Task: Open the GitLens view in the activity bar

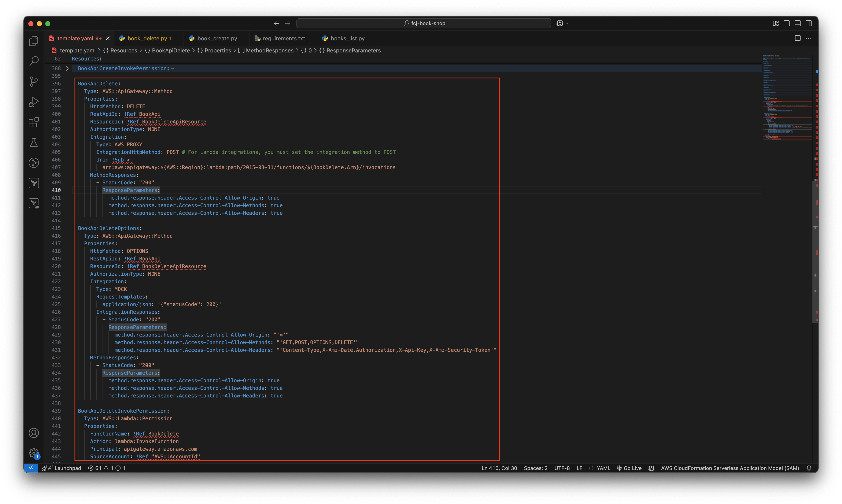Action: [x=34, y=163]
